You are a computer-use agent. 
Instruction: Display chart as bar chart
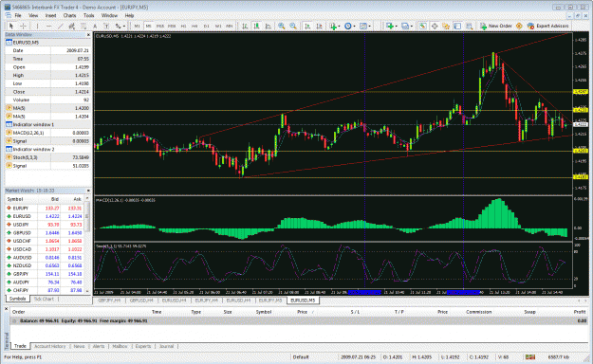[245, 26]
